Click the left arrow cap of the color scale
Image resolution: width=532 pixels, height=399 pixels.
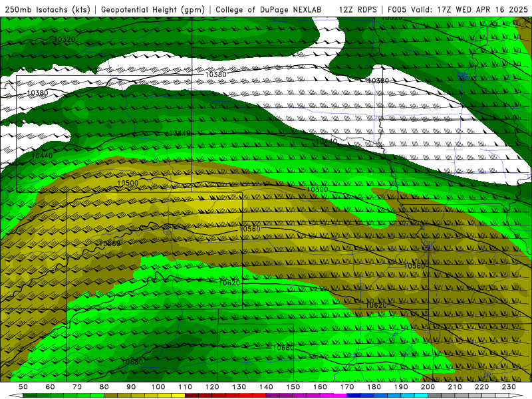coord(16,396)
